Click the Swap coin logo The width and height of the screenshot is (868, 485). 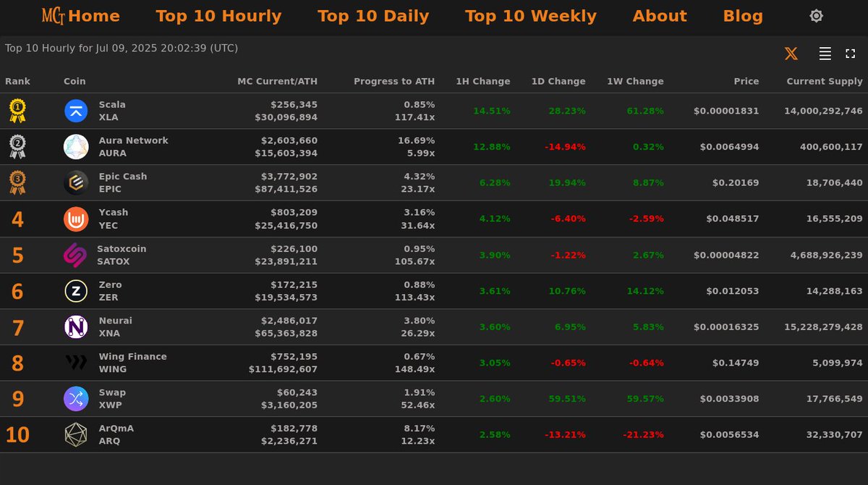click(x=76, y=399)
